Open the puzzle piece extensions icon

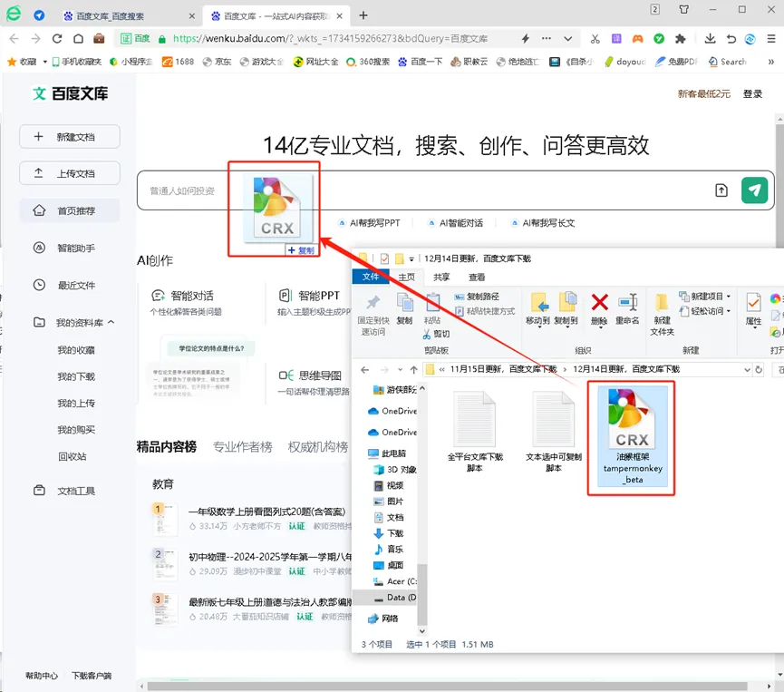point(680,38)
